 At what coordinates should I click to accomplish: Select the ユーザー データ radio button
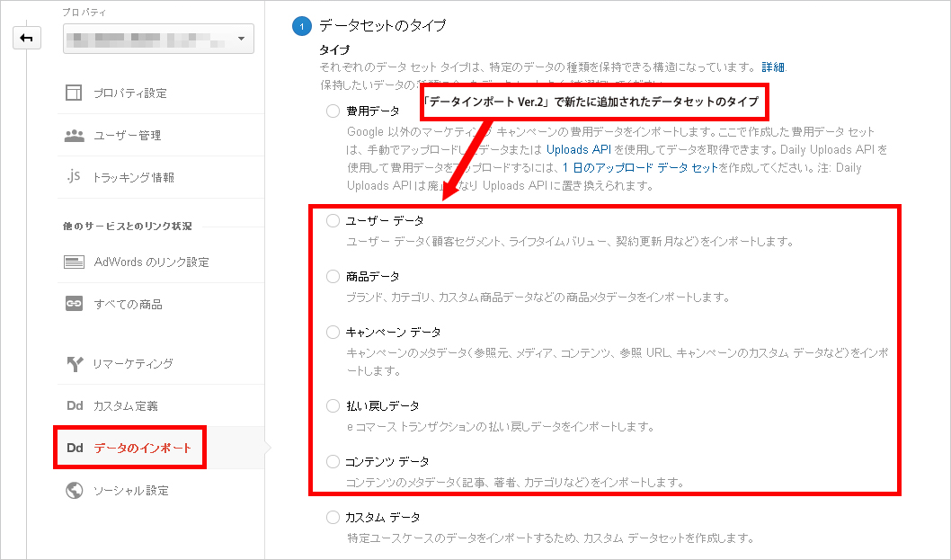tap(333, 220)
